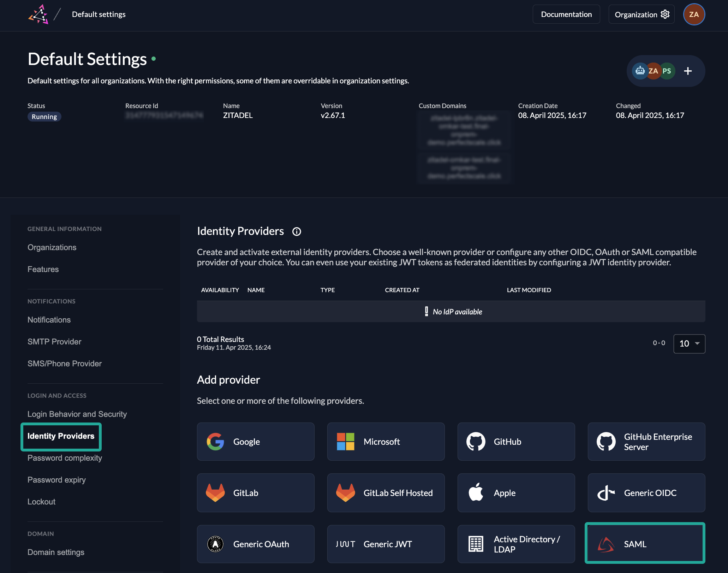Viewport: 728px width, 573px height.
Task: Click the GitHub Enterprise Server label
Action: (x=658, y=442)
